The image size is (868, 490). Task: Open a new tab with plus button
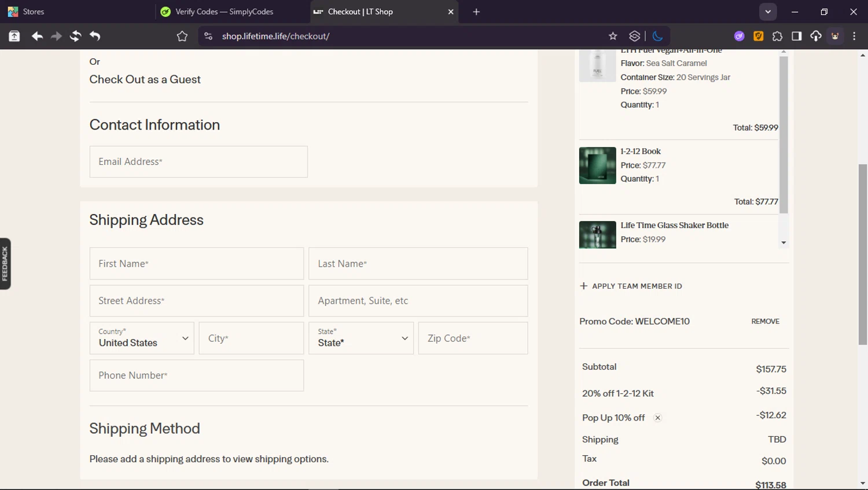476,12
